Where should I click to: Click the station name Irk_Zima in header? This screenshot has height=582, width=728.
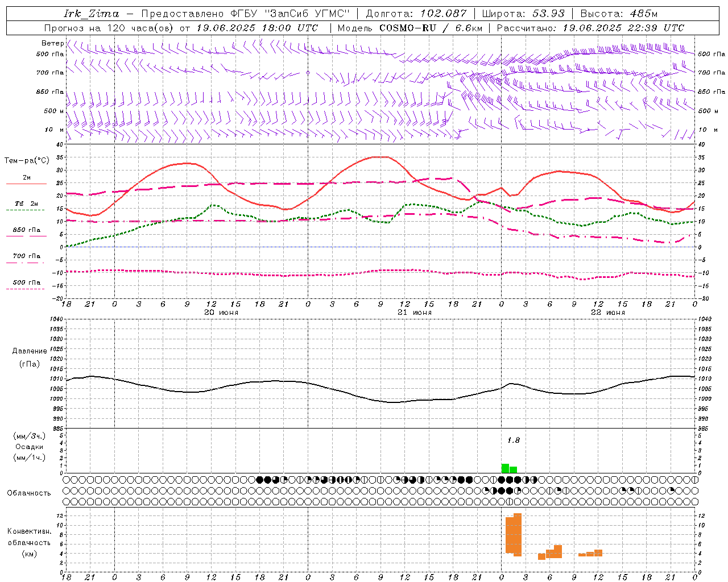pyautogui.click(x=92, y=14)
